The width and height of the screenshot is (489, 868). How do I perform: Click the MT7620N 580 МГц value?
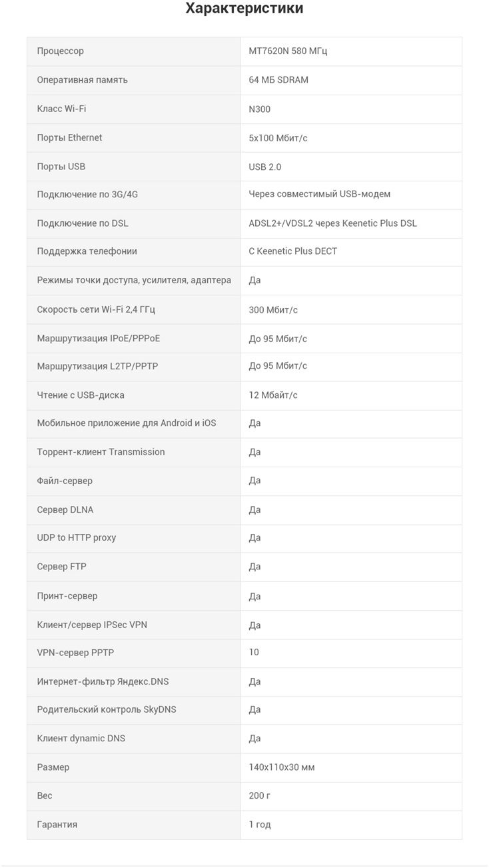pos(288,51)
